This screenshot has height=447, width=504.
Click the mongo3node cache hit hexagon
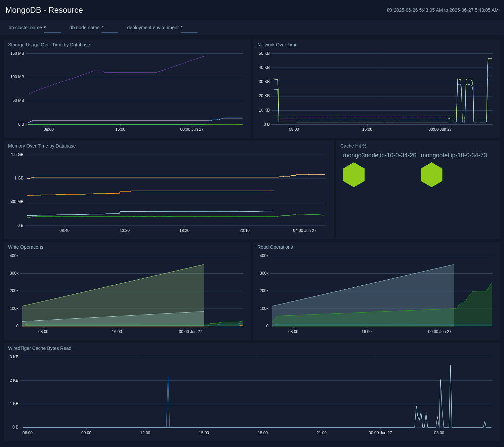[x=354, y=175]
